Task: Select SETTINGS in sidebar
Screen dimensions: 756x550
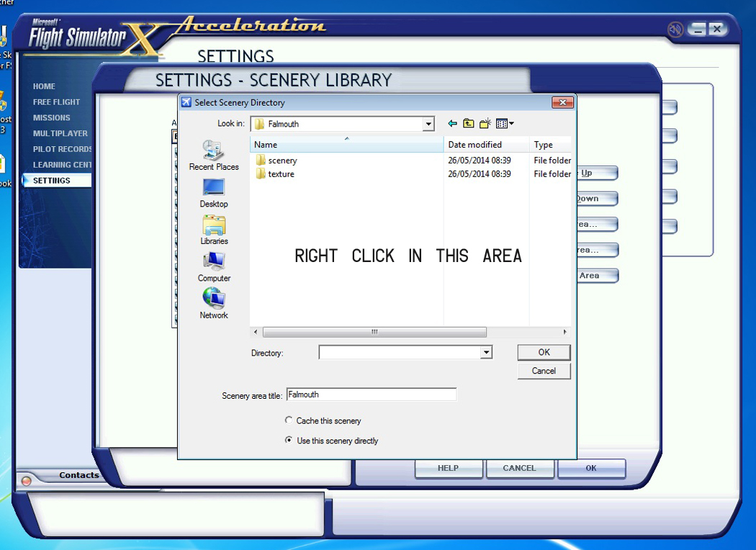Action: (x=56, y=180)
